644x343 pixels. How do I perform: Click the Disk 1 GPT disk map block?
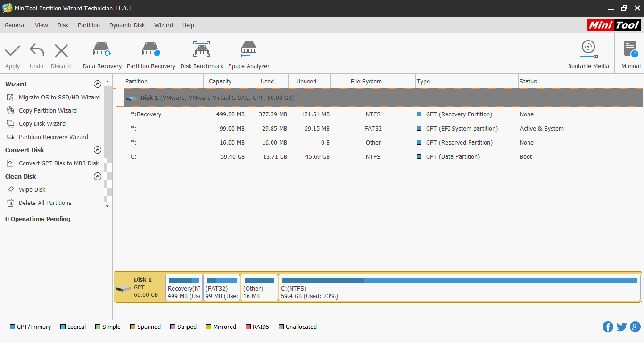(x=140, y=287)
